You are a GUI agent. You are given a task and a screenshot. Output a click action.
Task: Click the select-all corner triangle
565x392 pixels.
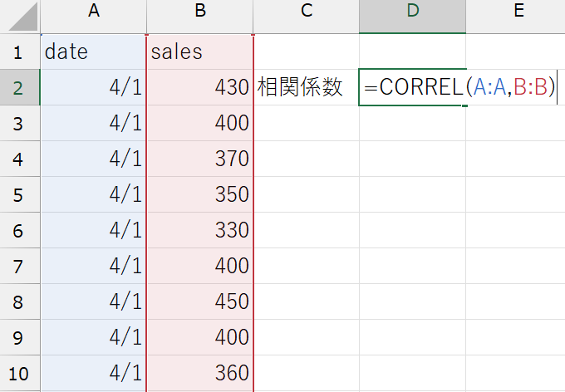(20, 17)
